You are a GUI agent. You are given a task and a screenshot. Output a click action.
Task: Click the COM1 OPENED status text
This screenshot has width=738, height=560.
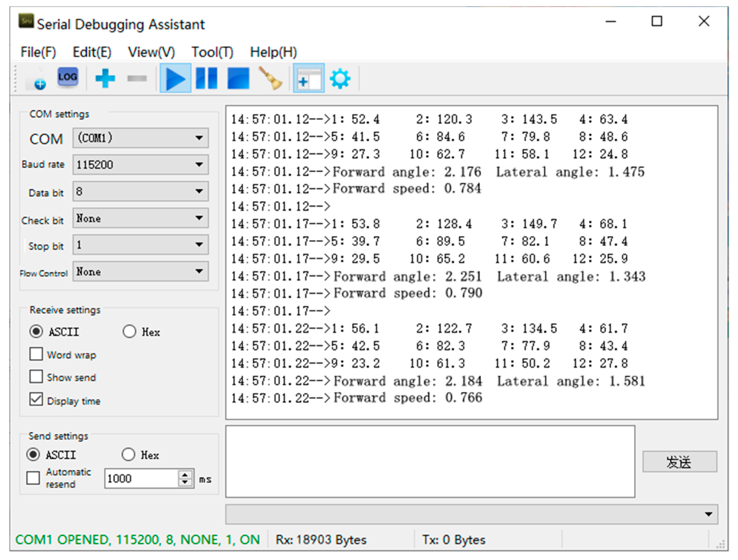(x=137, y=540)
